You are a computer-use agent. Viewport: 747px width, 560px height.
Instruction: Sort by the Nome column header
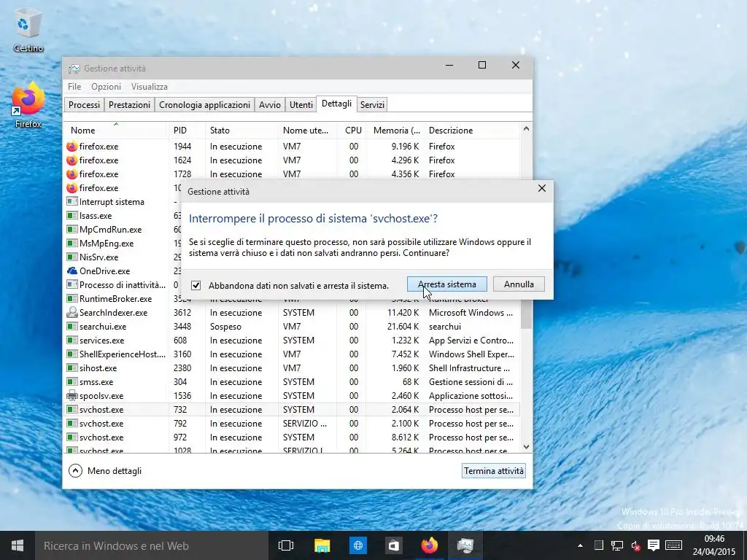(116, 130)
